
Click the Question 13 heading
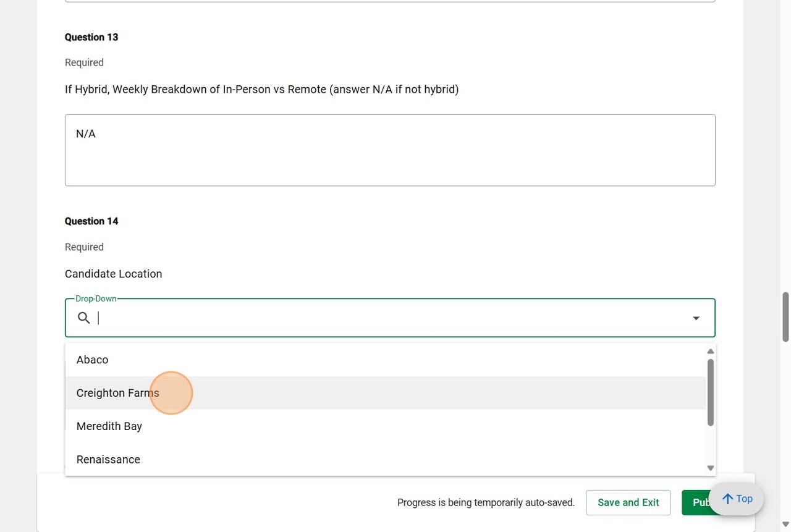(91, 37)
